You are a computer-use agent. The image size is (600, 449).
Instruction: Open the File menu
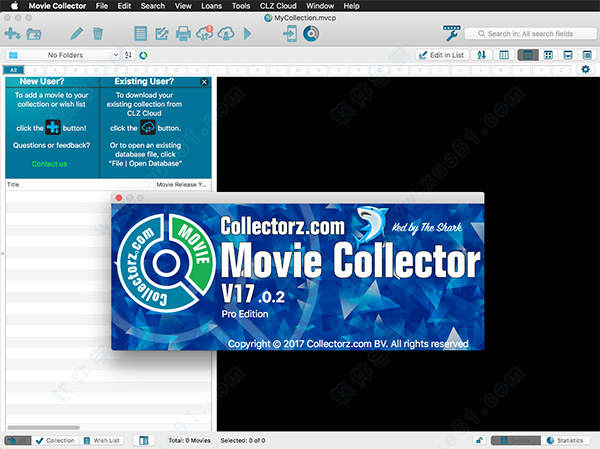[102, 6]
